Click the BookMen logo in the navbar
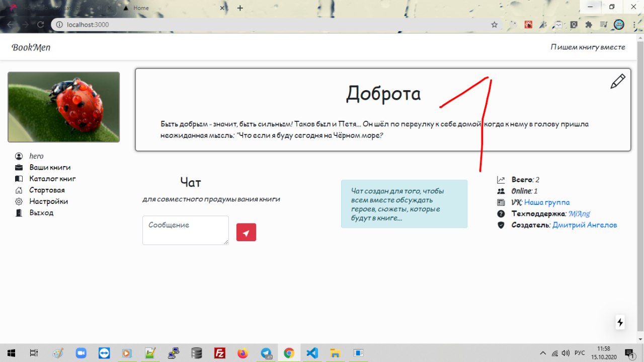 31,47
